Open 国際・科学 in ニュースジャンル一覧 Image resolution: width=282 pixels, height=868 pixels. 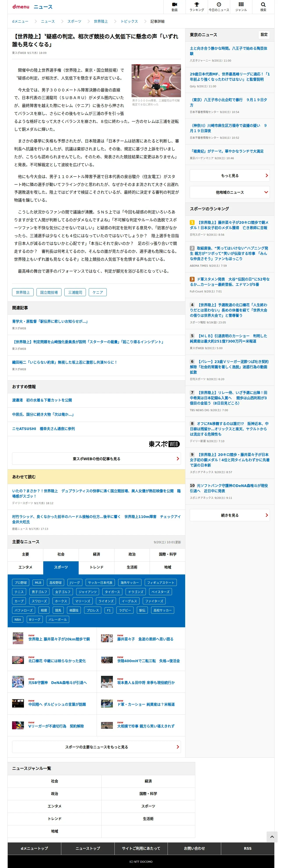[148, 793]
